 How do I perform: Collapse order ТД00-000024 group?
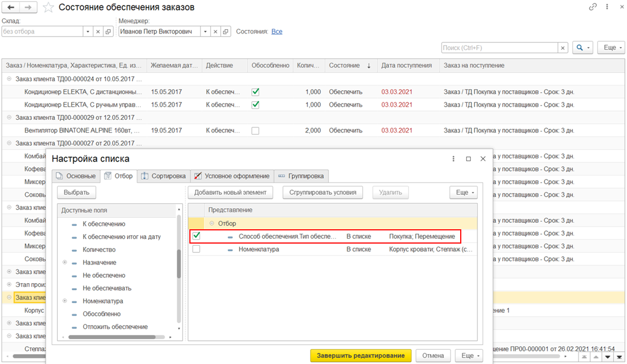tap(9, 79)
